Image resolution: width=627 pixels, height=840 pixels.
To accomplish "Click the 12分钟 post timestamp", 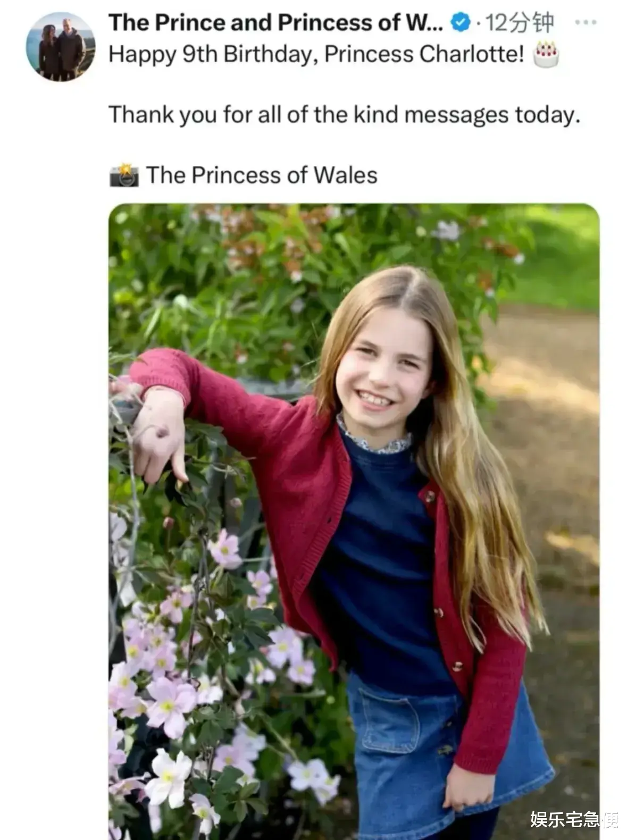I will 521,22.
